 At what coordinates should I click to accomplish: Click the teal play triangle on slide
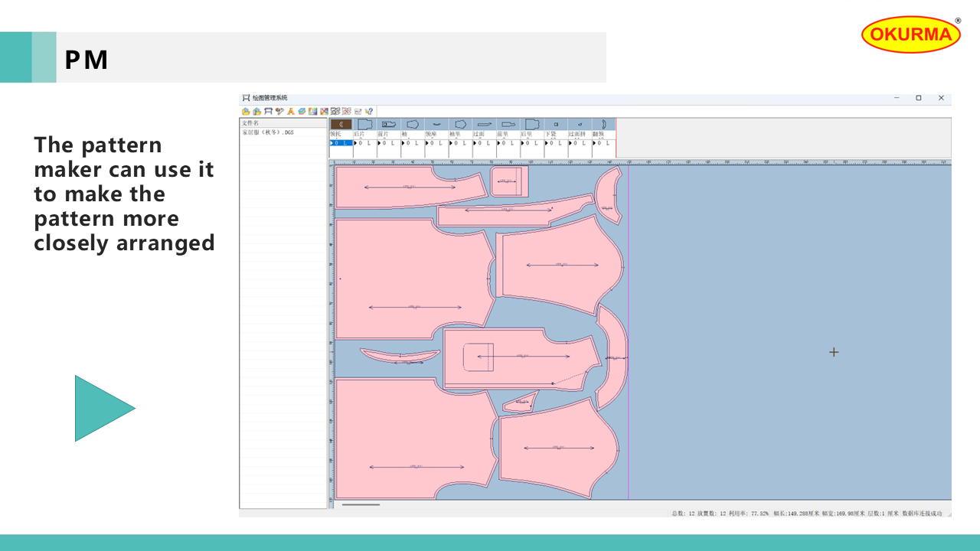pos(100,408)
